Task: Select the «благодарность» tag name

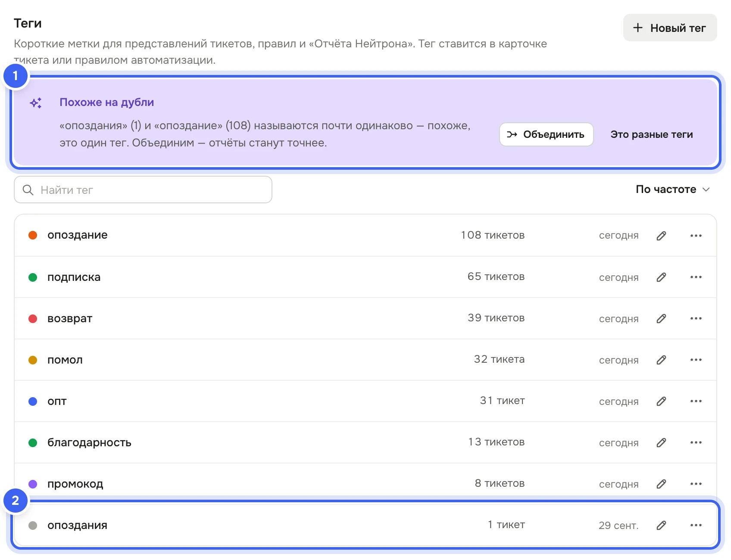Action: pyautogui.click(x=89, y=443)
